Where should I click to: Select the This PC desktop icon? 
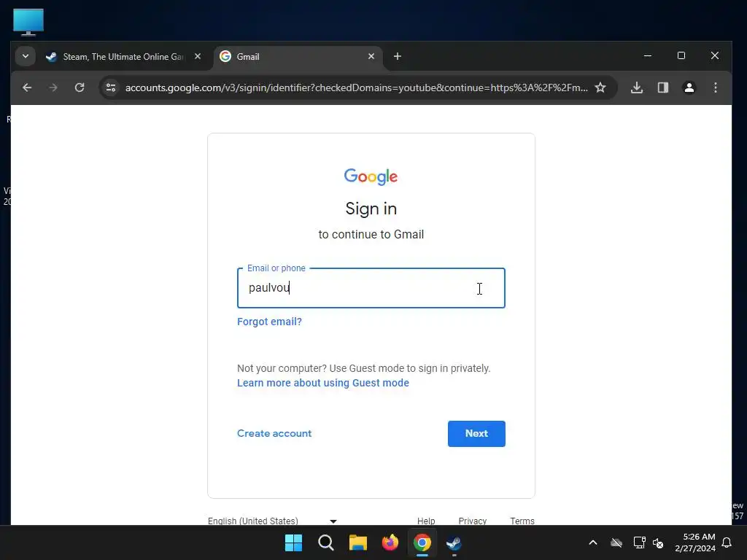[x=28, y=22]
